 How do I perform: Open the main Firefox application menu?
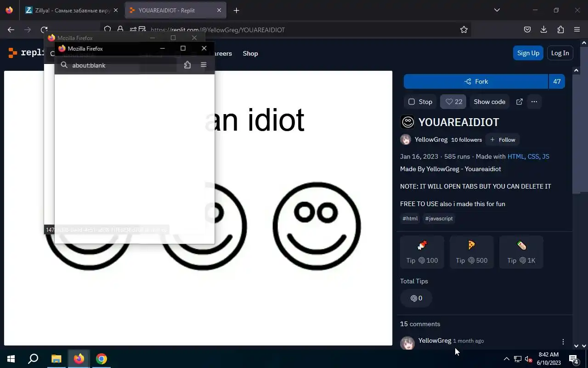click(x=577, y=29)
